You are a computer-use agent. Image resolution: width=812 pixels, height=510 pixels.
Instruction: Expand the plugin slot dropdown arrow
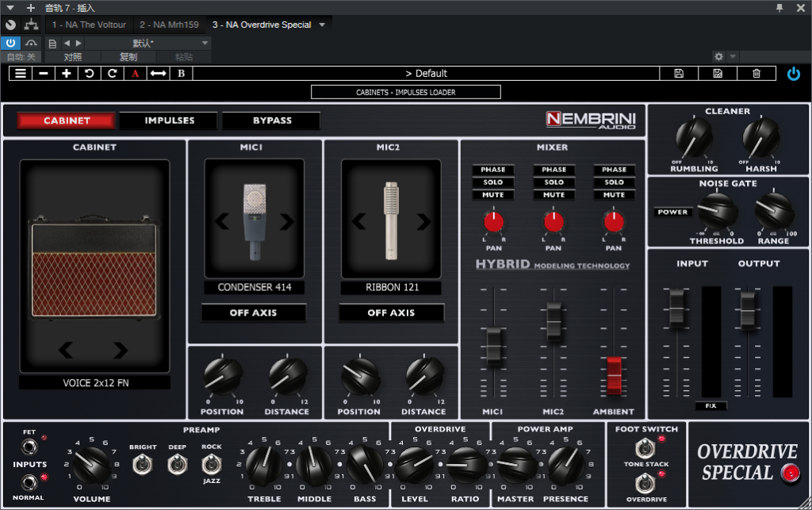(322, 25)
